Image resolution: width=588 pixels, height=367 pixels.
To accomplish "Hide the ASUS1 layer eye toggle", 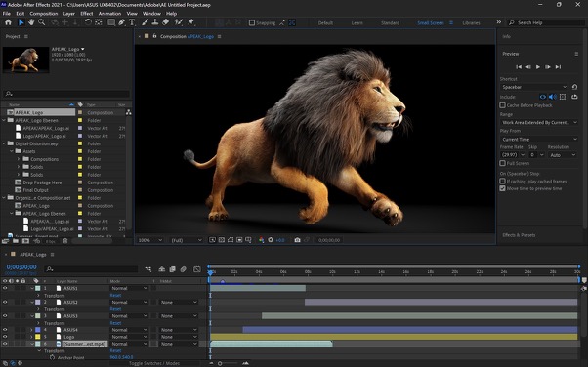I will (5, 288).
